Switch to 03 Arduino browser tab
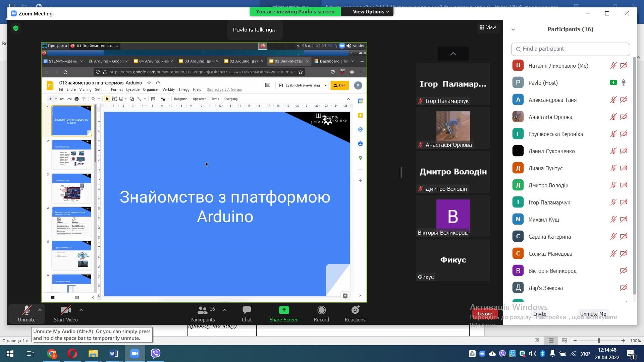Viewport: 644px width, 362px height. (x=199, y=61)
